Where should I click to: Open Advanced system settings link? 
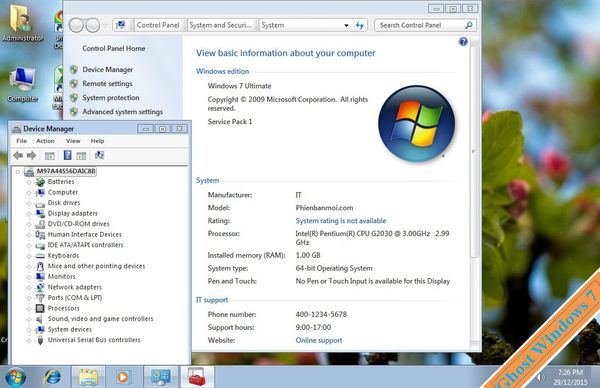[122, 112]
